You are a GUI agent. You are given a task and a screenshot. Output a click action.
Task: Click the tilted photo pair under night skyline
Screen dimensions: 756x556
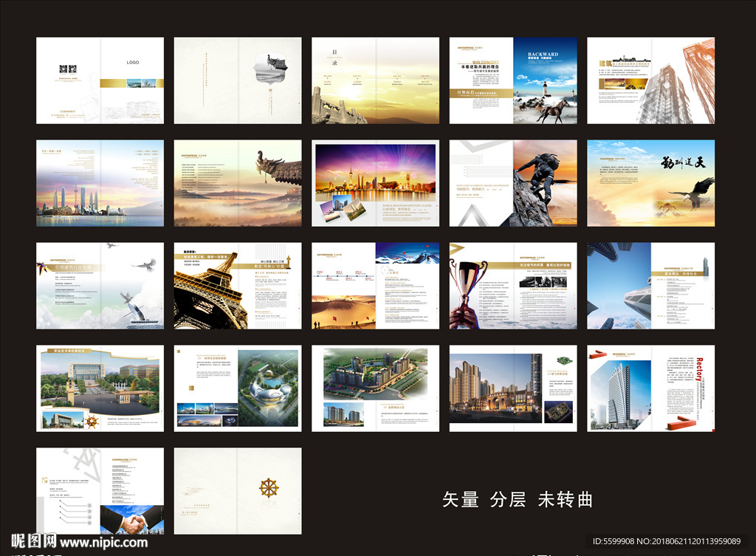[x=342, y=207]
